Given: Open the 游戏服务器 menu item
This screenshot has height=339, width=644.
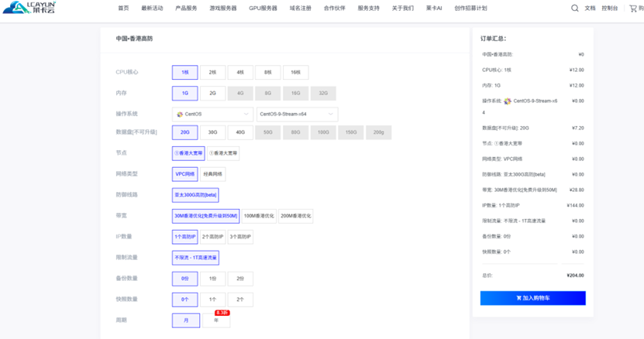Looking at the screenshot, I should click(223, 9).
